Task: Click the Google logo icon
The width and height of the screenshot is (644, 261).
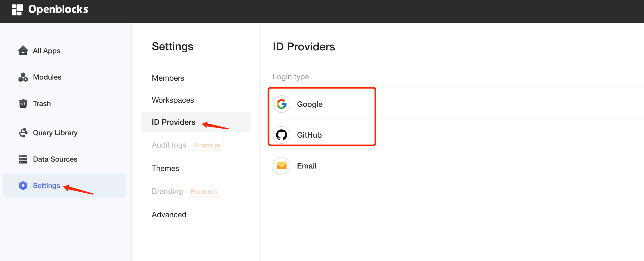Action: tap(281, 104)
